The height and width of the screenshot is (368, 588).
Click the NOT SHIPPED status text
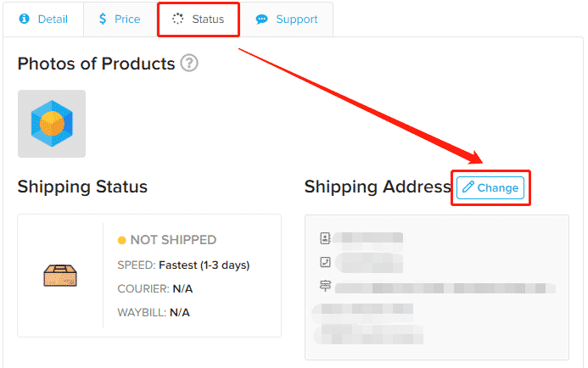tap(173, 240)
